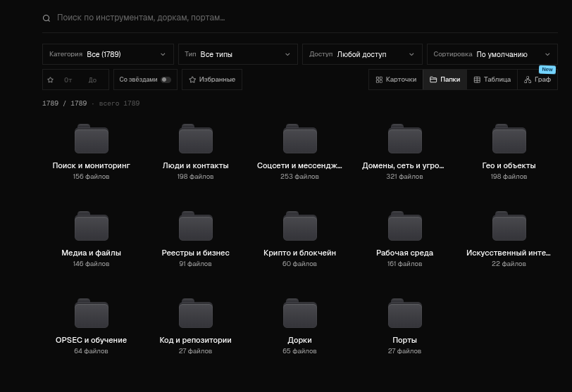The image size is (572, 392).
Task: Click the chevron in Тип selector
Action: tap(287, 54)
